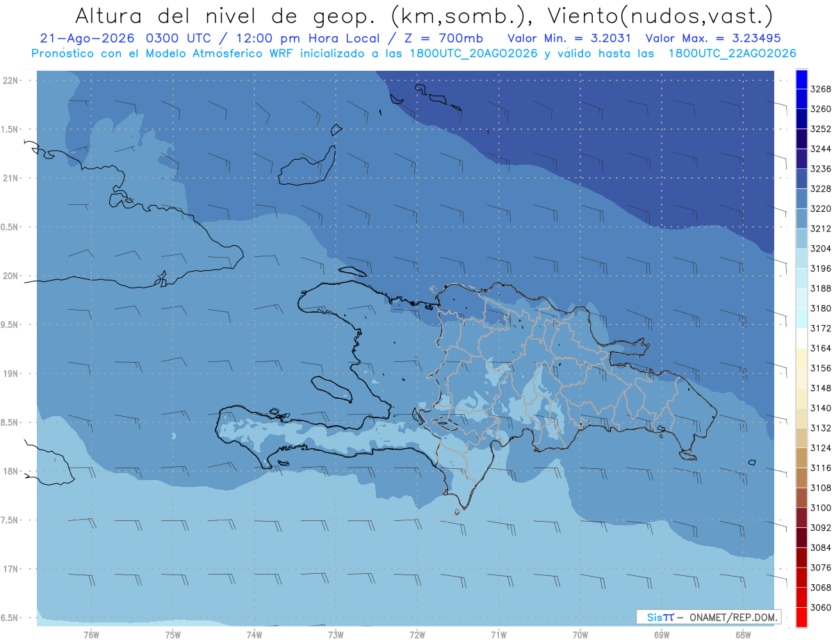Click the 18N latitude label

12,472
